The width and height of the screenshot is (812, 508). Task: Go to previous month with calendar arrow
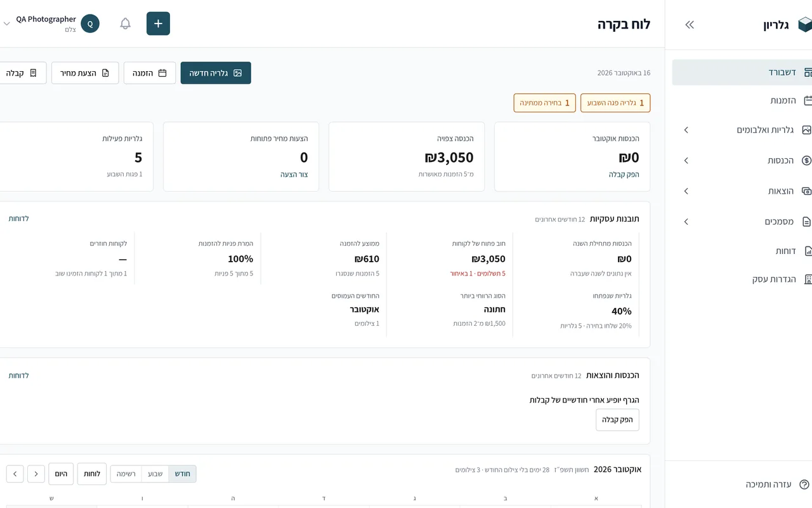point(36,474)
